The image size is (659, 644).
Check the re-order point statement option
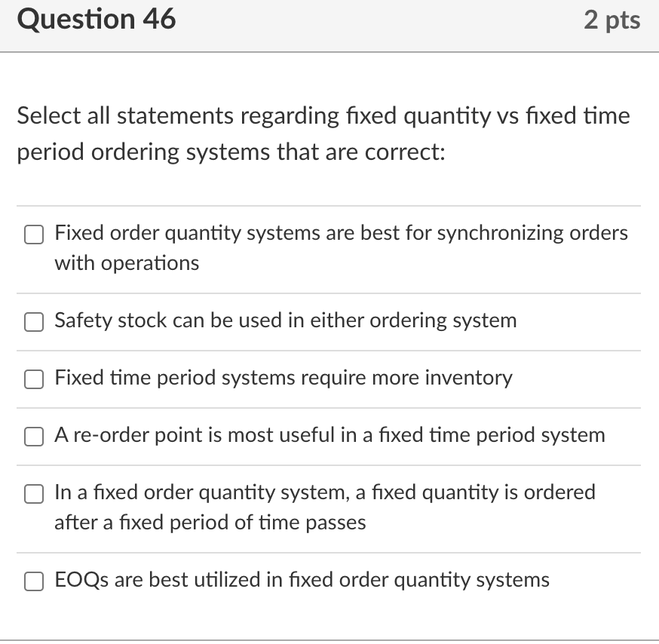pyautogui.click(x=33, y=437)
